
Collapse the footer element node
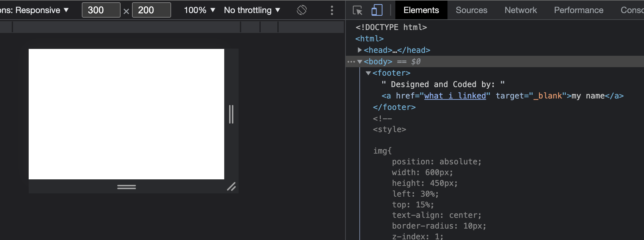[368, 73]
